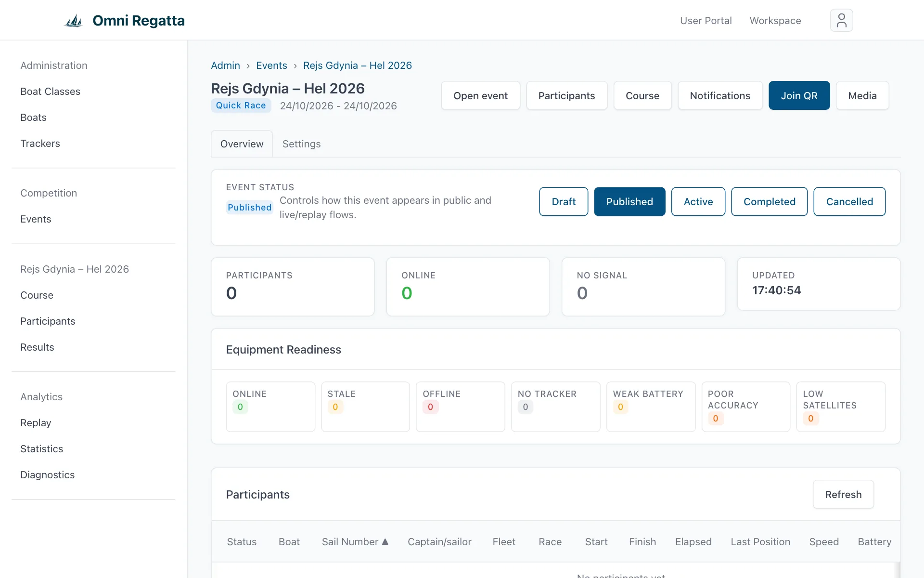The image size is (924, 578).
Task: Click the Published badge under Event Status
Action: tap(250, 208)
